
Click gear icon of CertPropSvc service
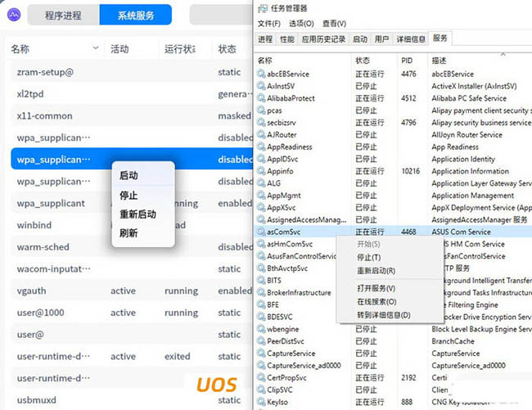point(261,377)
